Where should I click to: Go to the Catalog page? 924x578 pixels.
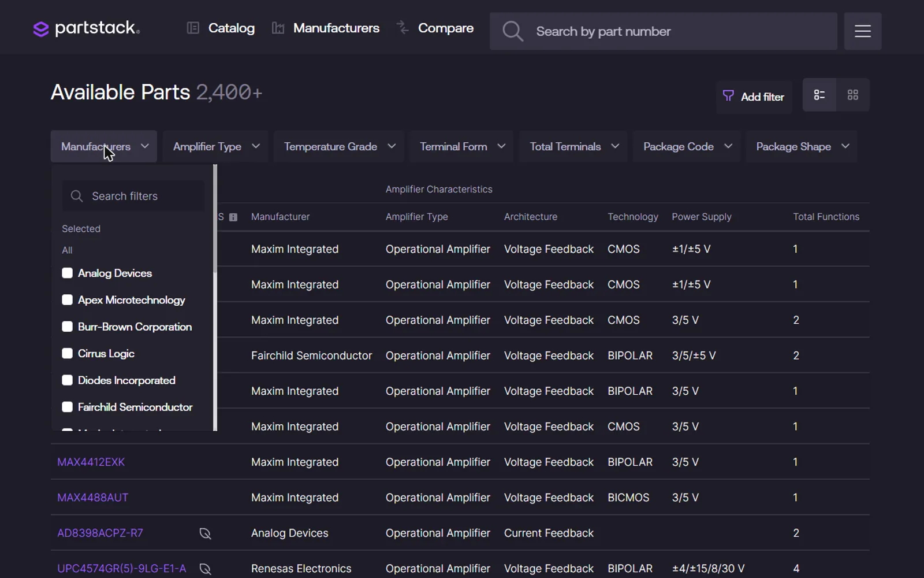click(x=231, y=28)
